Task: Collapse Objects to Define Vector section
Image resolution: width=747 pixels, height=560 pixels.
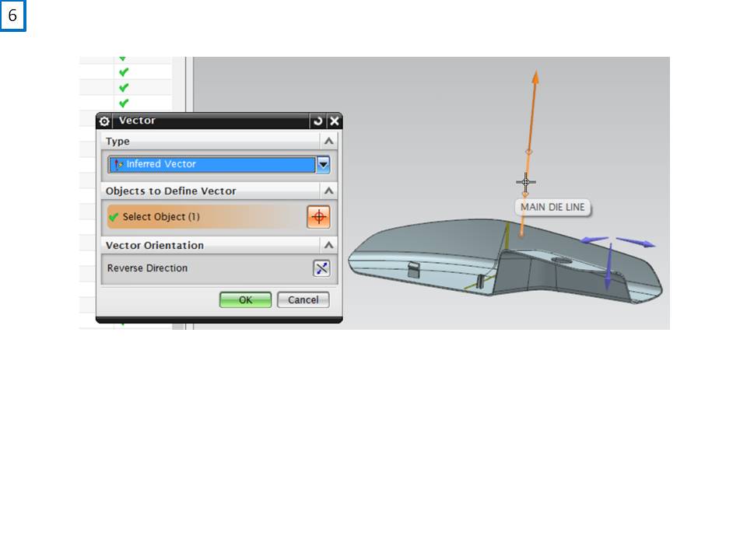Action: point(328,191)
